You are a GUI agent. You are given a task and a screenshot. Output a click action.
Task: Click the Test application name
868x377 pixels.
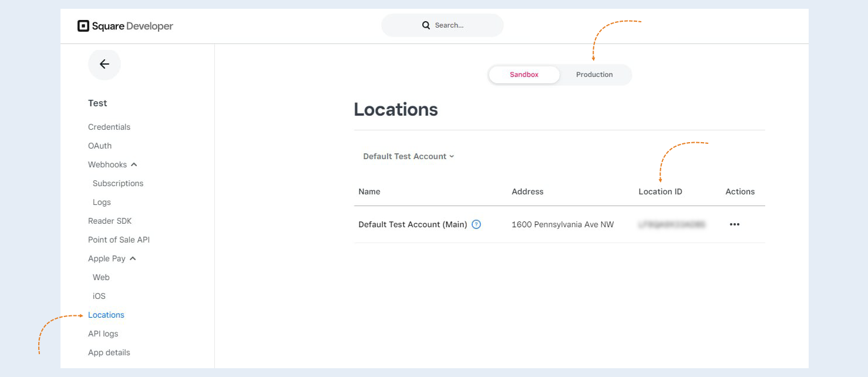point(97,103)
